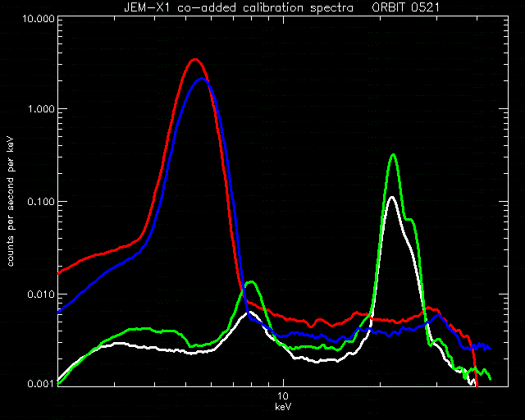Screen dimensions: 525x420
Task: Click the 0.100 y-axis tick label
Action: (x=41, y=202)
